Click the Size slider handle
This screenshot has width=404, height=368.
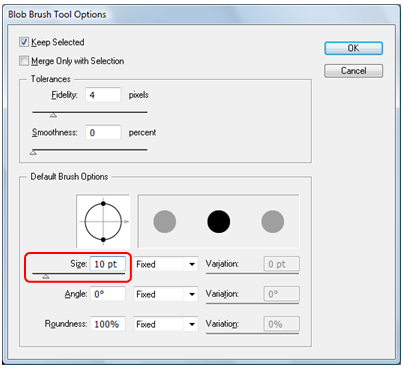coord(46,276)
